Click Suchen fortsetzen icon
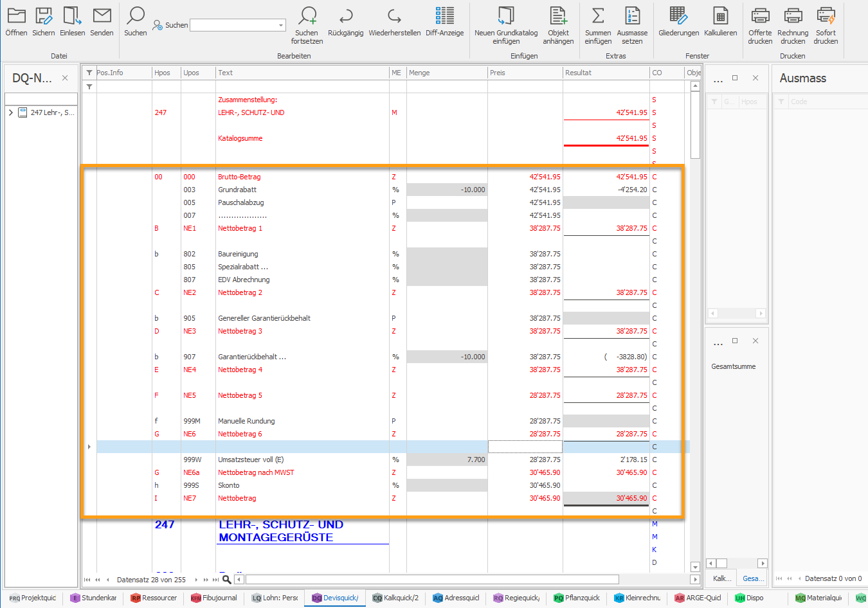The image size is (868, 608). [x=307, y=15]
